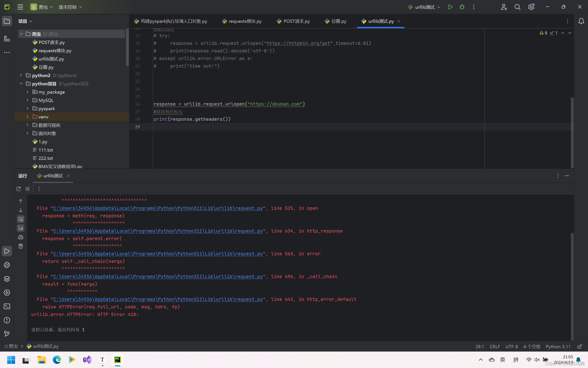Change UTF-8 file encoding
The width and height of the screenshot is (588, 368).
pos(512,346)
